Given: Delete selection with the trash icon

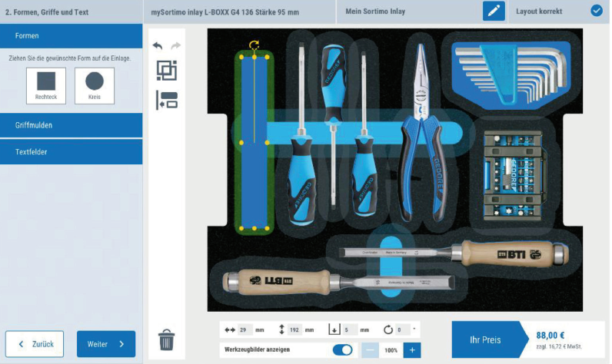Looking at the screenshot, I should point(166,340).
